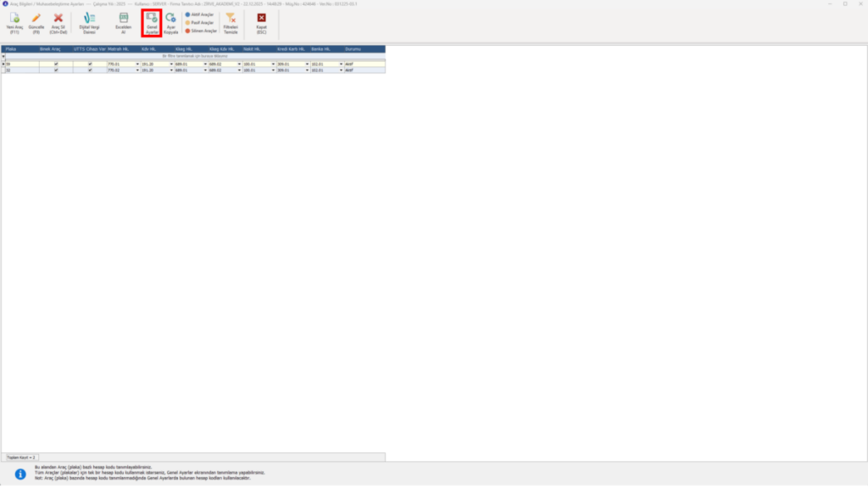Toggle Binek Araç checkbox for plate 32
Screen dimensions: 868x488
[x=56, y=70]
